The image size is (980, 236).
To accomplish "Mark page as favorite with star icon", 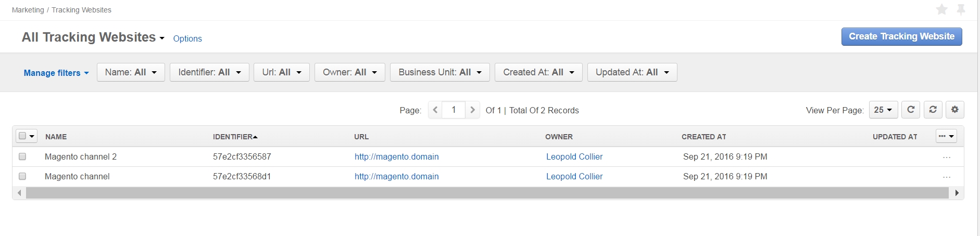I will (941, 9).
